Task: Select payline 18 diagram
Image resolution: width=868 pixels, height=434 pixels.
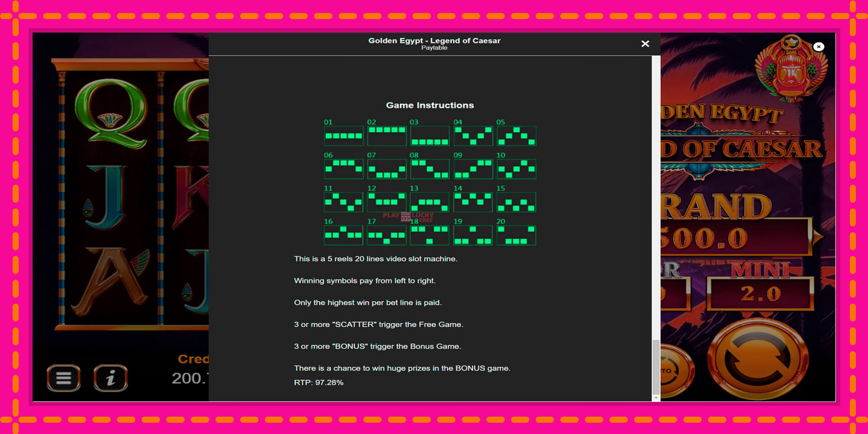Action: [x=430, y=235]
